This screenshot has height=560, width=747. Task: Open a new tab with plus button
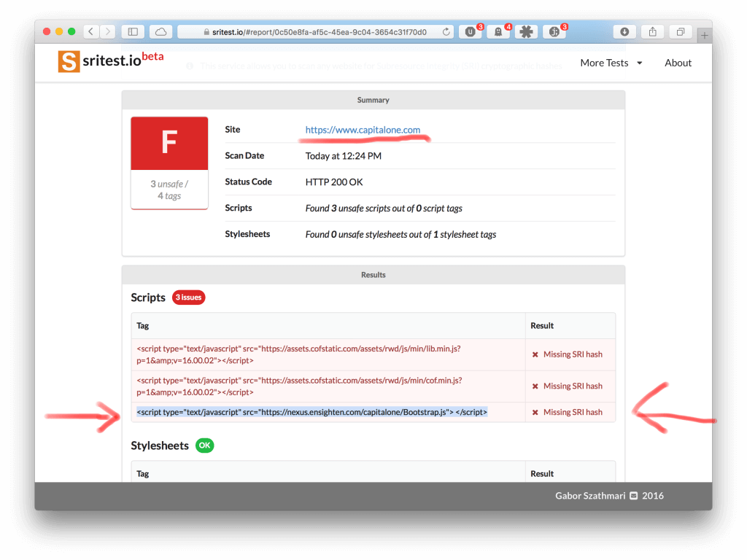(x=705, y=35)
